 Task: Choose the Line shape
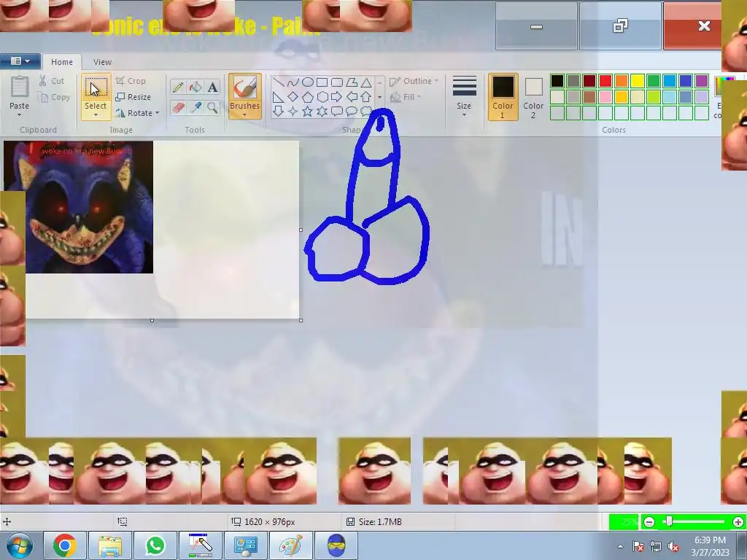coord(278,82)
